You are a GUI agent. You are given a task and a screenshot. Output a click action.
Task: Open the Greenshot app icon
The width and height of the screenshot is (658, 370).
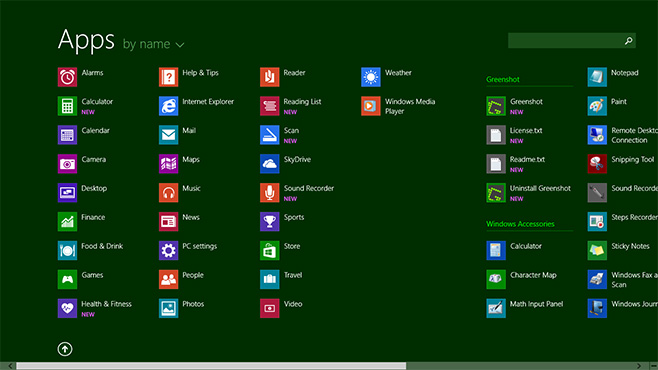496,106
